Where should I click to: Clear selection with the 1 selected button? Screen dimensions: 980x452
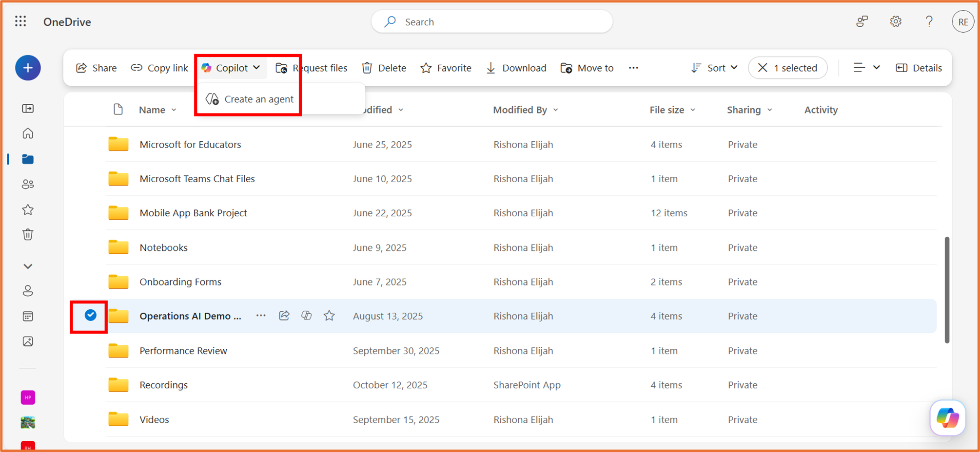[x=787, y=68]
